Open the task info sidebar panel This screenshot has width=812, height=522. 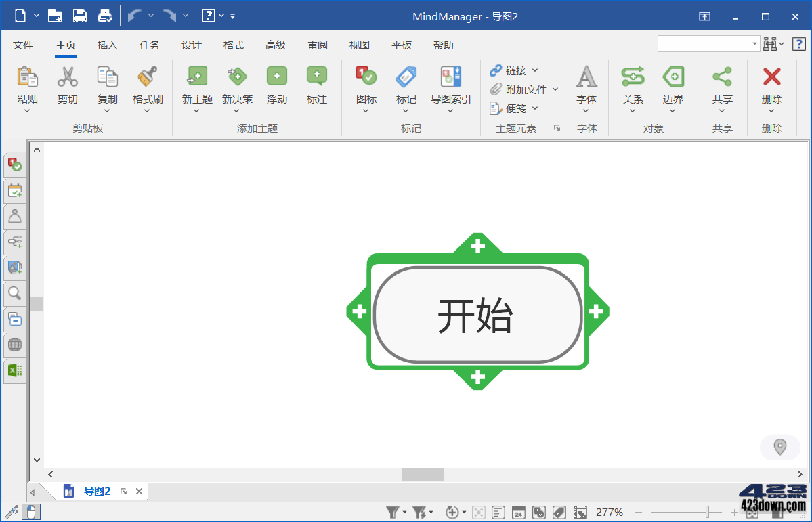point(14,165)
